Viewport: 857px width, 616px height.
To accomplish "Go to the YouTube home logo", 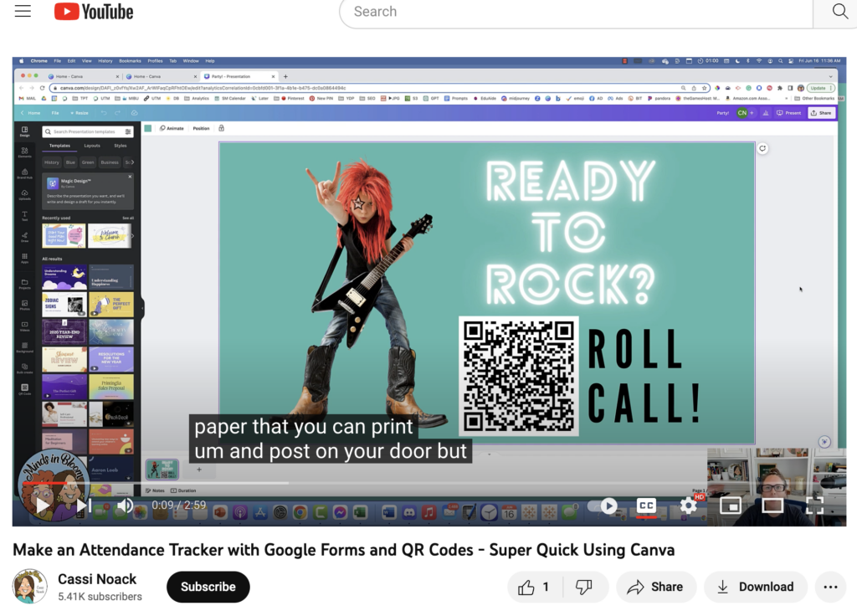I will [94, 12].
